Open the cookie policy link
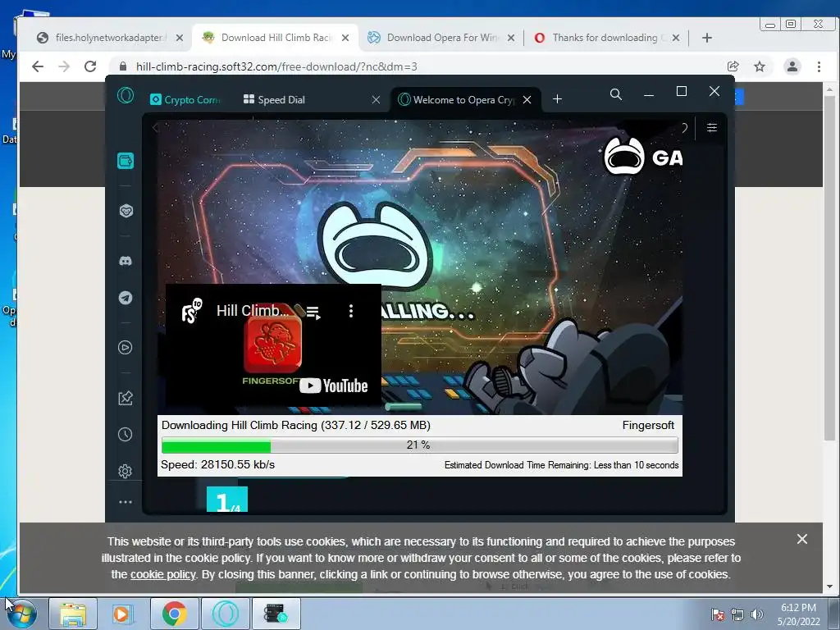This screenshot has width=840, height=630. pos(163,574)
